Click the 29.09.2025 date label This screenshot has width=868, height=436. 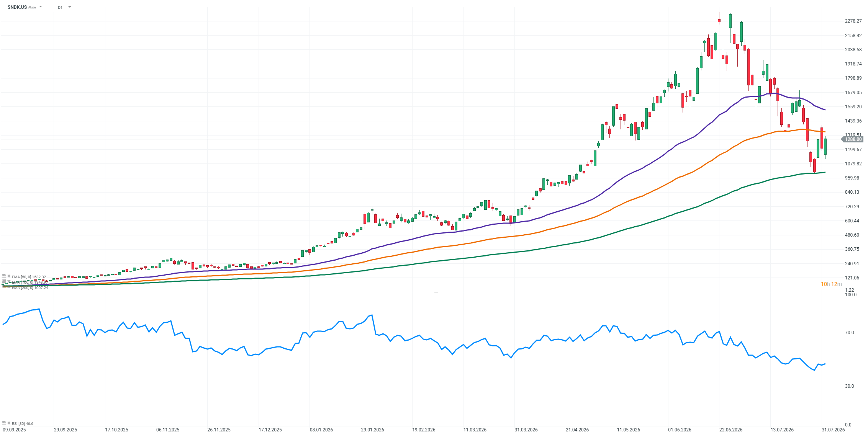pos(66,430)
